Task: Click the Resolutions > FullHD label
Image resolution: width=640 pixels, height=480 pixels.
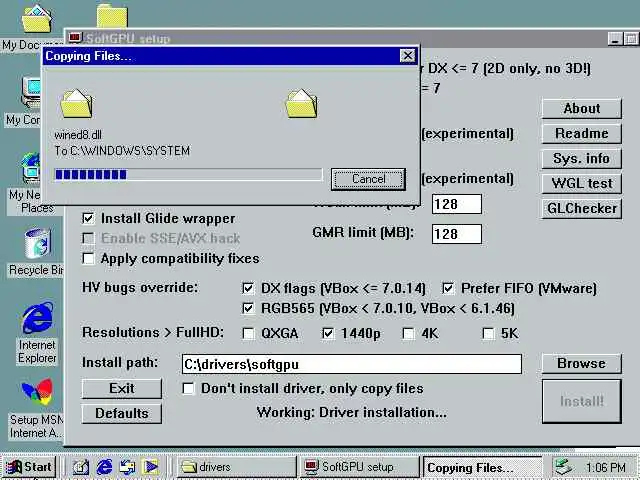Action: click(x=153, y=333)
